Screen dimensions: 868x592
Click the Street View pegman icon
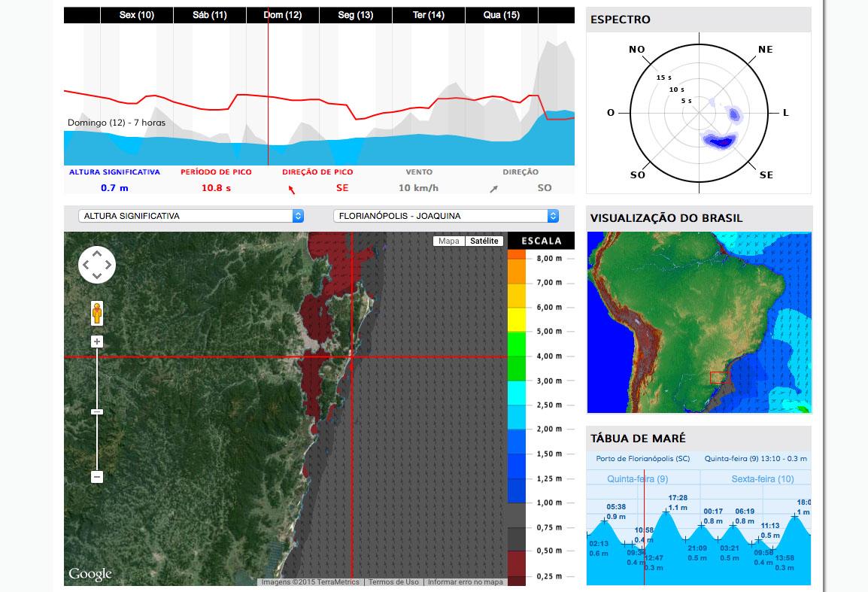pos(97,314)
